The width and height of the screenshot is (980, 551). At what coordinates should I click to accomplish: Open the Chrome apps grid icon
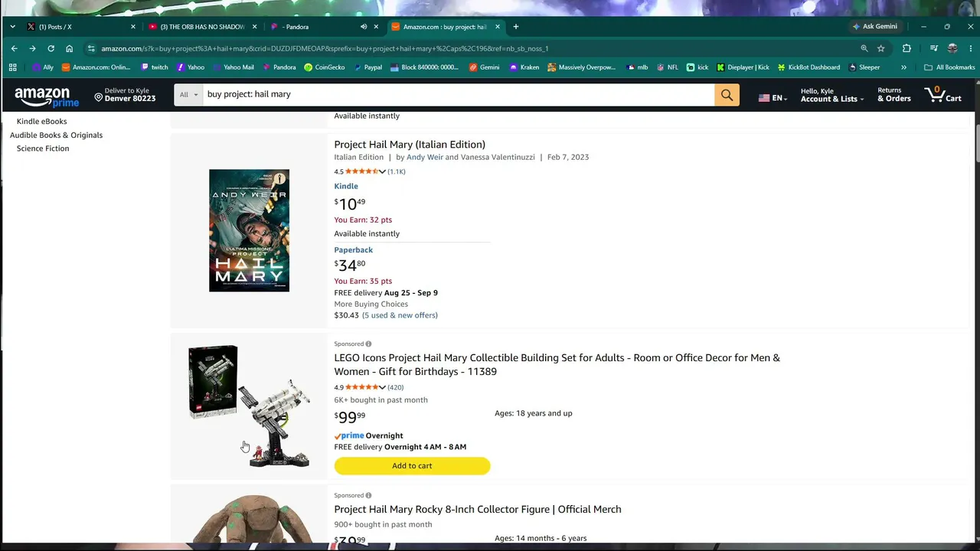[12, 67]
